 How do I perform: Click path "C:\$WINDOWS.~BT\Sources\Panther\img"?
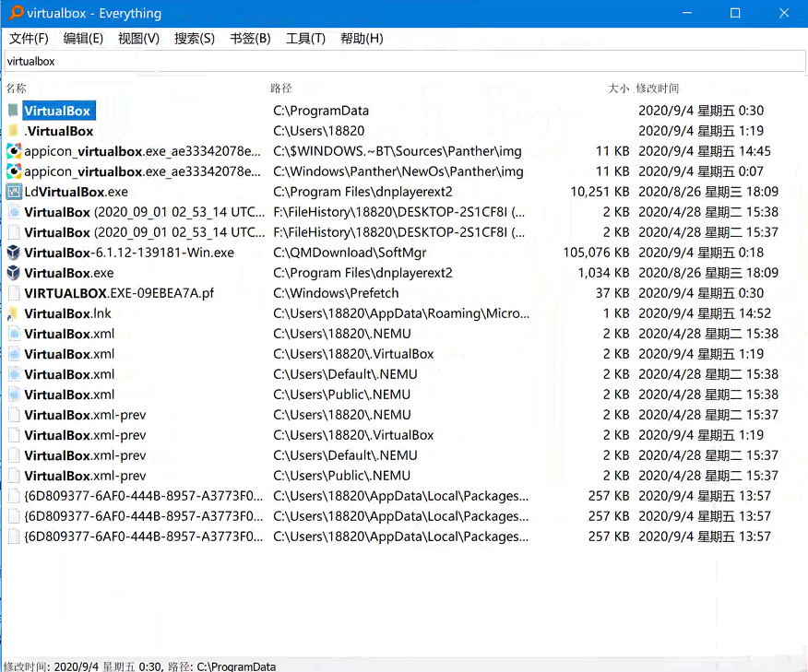coord(398,151)
